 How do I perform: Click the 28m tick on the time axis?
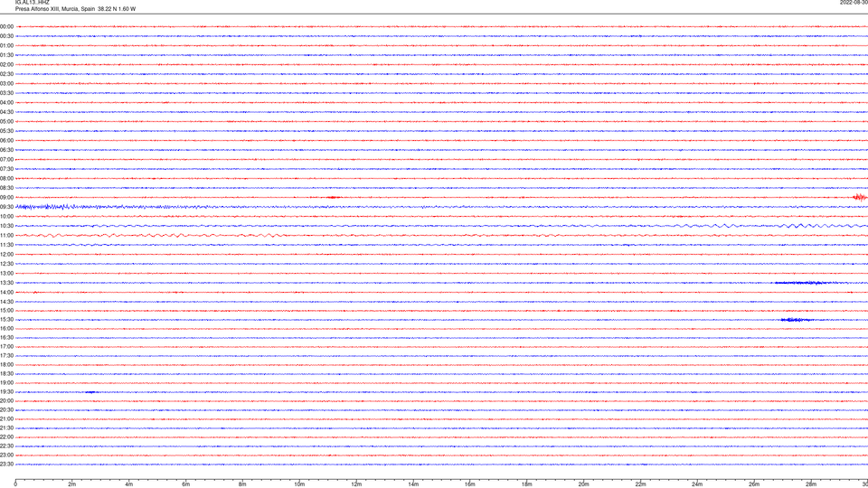(811, 484)
